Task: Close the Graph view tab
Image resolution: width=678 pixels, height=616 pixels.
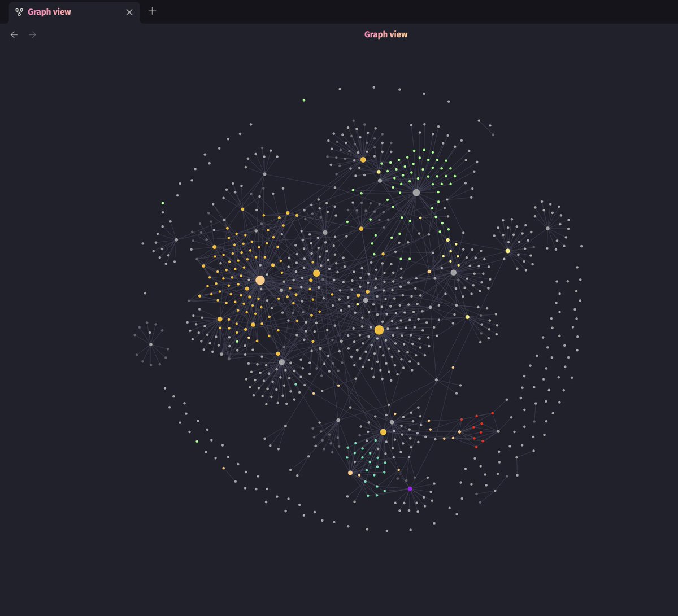Action: (129, 12)
